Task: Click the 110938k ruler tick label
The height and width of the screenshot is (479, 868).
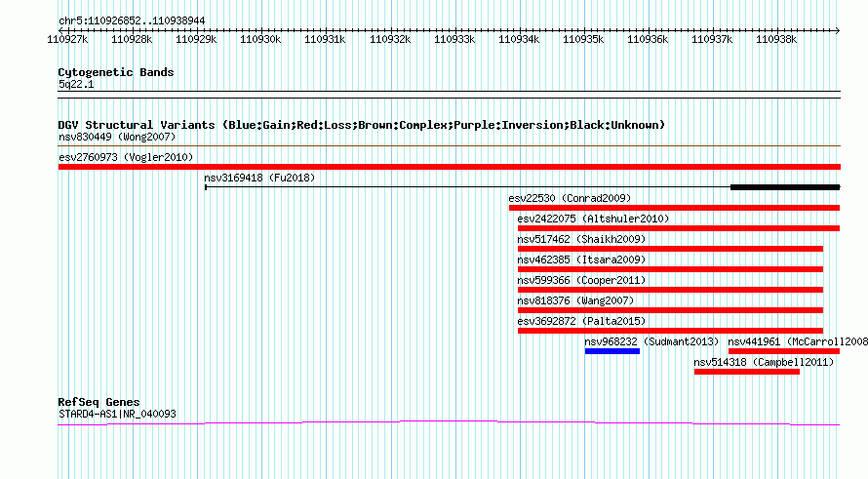Action: 776,39
